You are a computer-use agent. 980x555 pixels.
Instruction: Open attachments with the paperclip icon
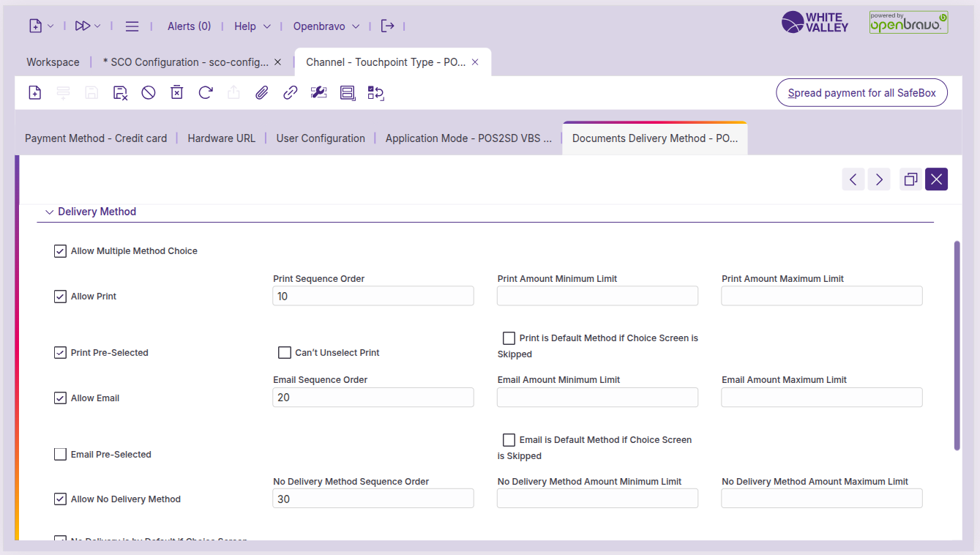coord(261,93)
